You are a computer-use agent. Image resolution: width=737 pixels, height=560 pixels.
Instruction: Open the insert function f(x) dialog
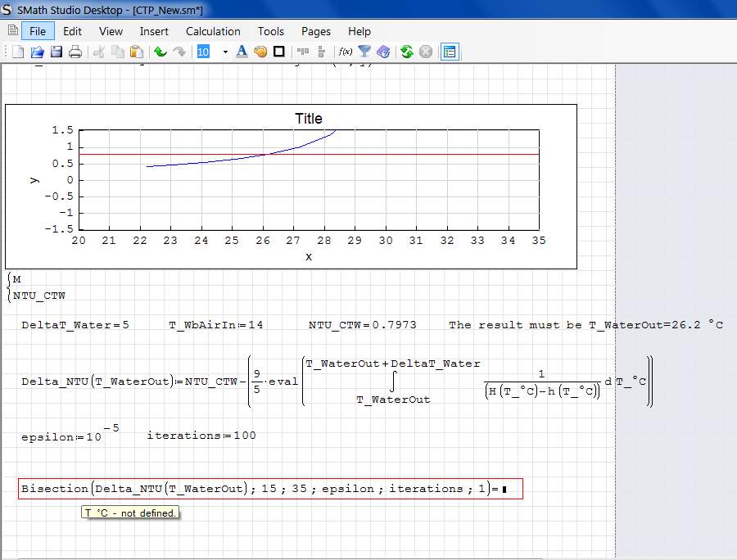346,52
